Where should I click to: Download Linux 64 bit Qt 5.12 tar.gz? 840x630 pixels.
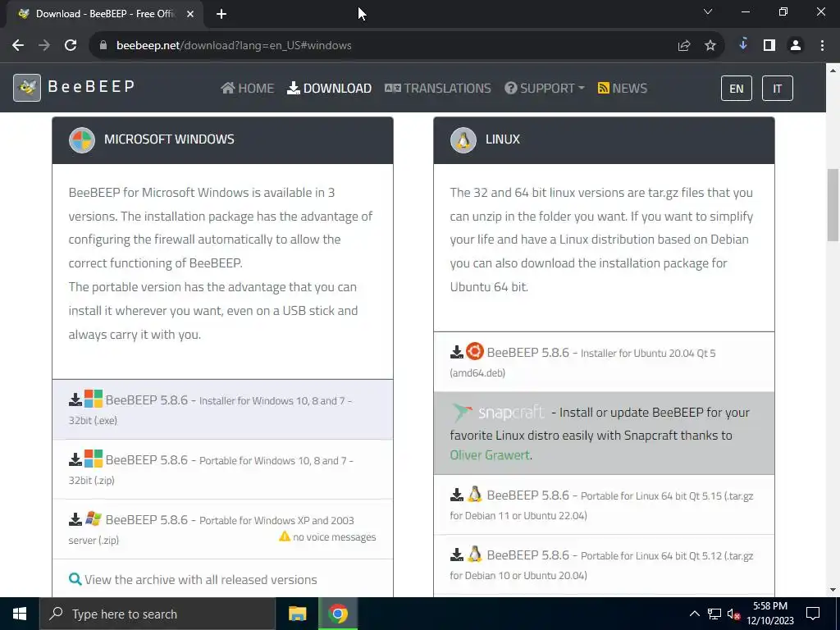[x=604, y=564]
